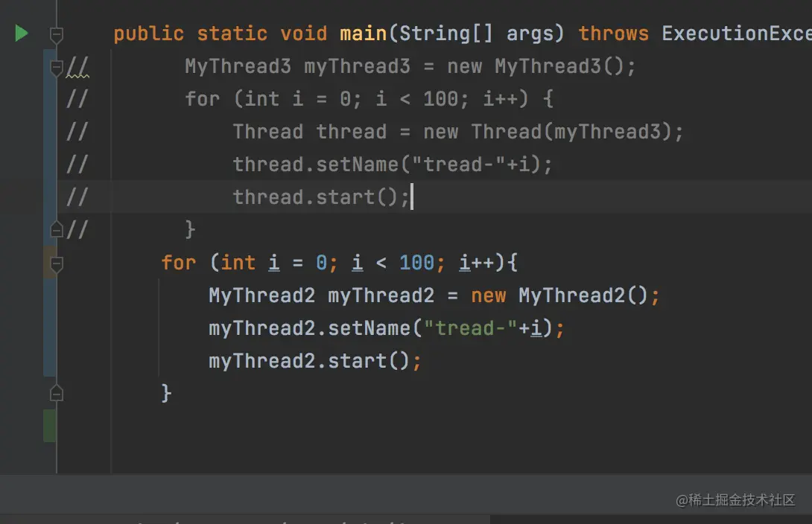
Task: Click the 'myThread2.start();' call
Action: [x=315, y=361]
